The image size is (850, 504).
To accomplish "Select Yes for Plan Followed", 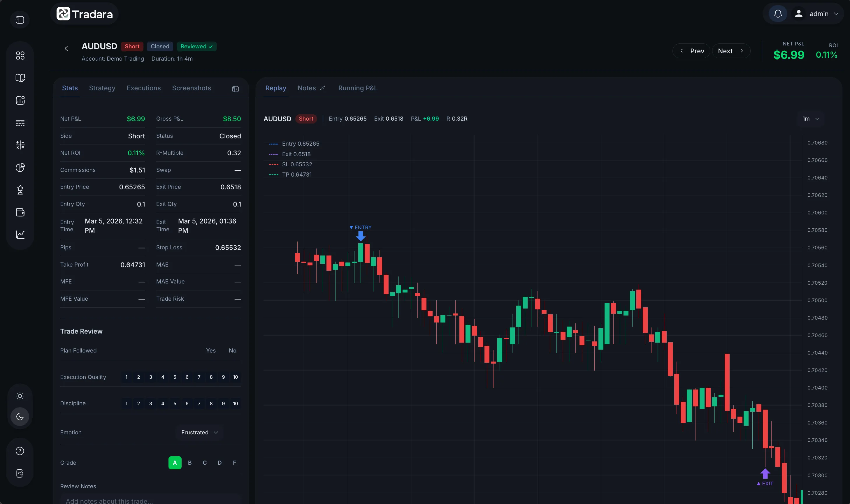I will pos(211,350).
